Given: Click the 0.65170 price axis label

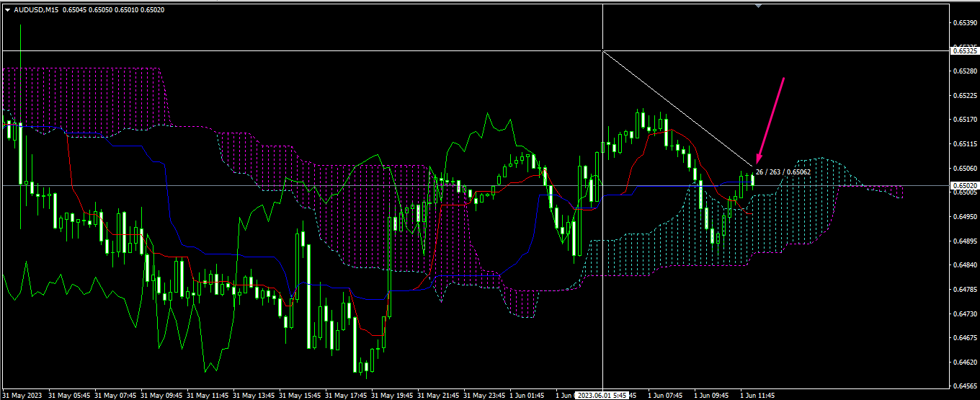Looking at the screenshot, I should coord(965,120).
